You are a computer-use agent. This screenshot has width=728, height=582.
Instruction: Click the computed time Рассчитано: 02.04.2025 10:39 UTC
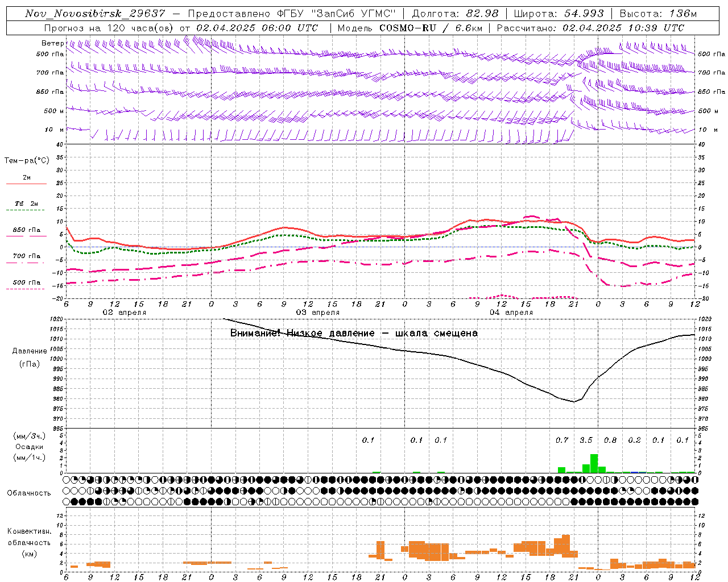coord(590,28)
